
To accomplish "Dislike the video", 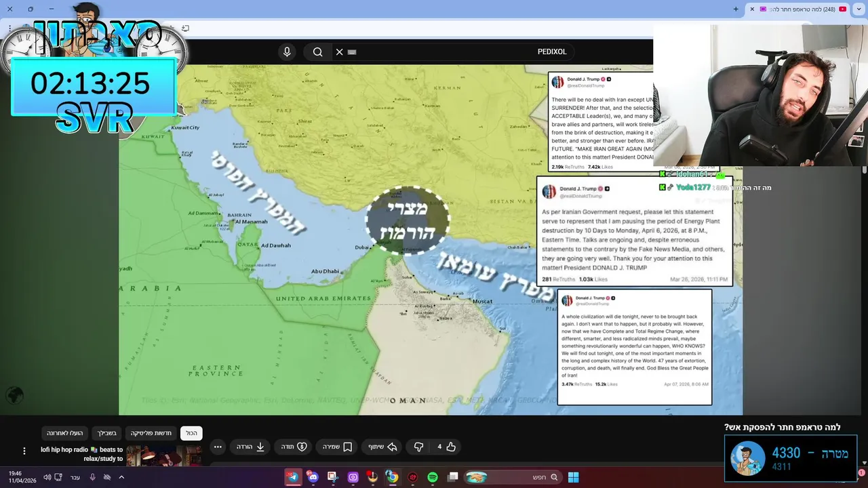I will click(x=418, y=447).
